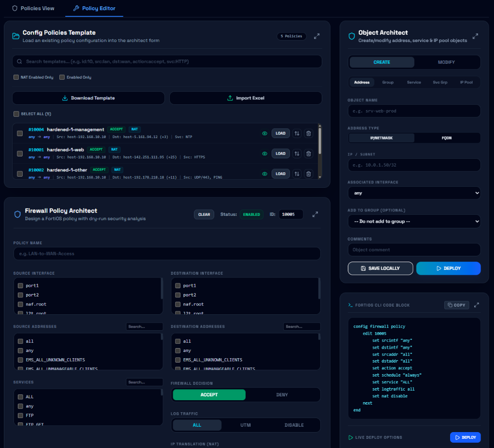Image resolution: width=494 pixels, height=448 pixels.
Task: Open the Associated Interface dropdown
Action: pyautogui.click(x=414, y=193)
